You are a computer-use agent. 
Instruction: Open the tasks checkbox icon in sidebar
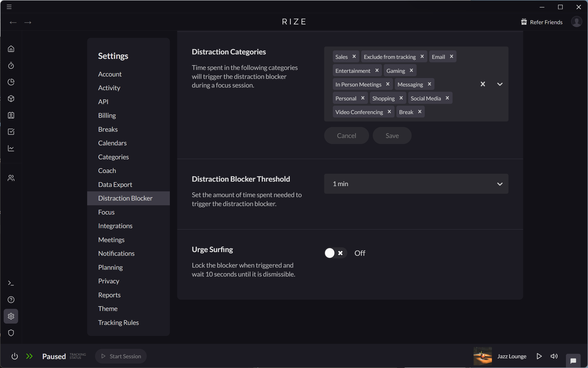tap(11, 132)
